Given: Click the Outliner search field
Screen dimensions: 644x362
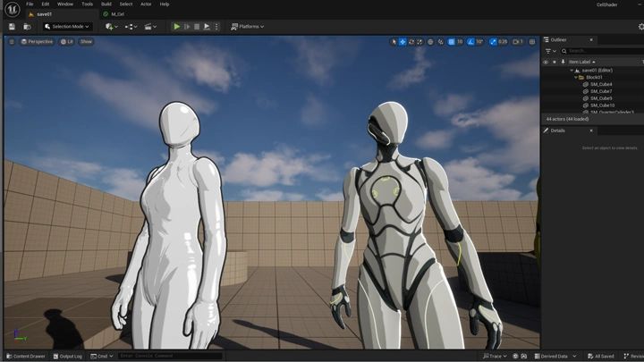Looking at the screenshot, I should (x=604, y=51).
